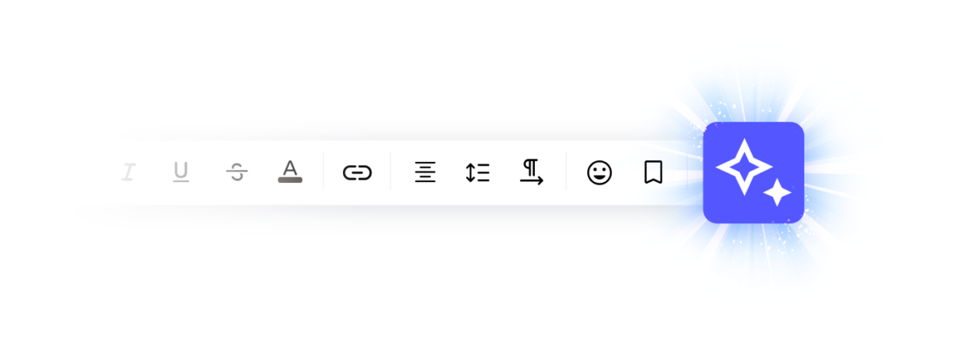Toggle italic formatting
980x344 pixels.
pos(127,172)
